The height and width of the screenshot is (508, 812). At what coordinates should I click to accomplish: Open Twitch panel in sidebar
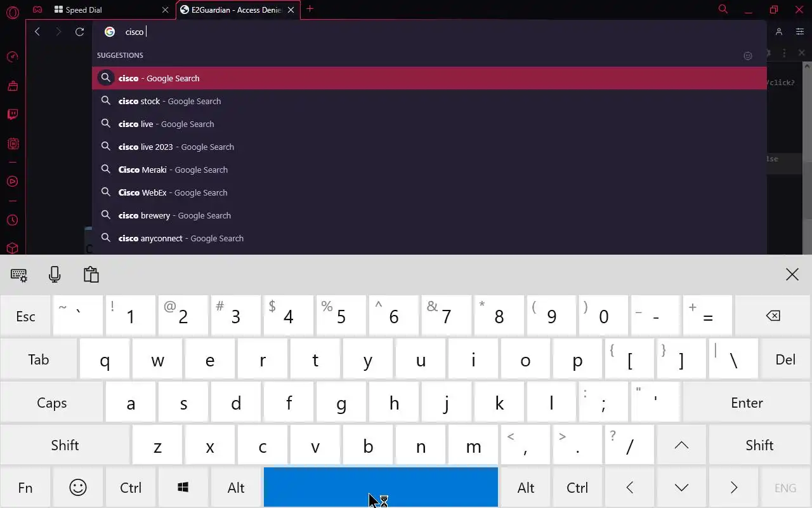[13, 114]
